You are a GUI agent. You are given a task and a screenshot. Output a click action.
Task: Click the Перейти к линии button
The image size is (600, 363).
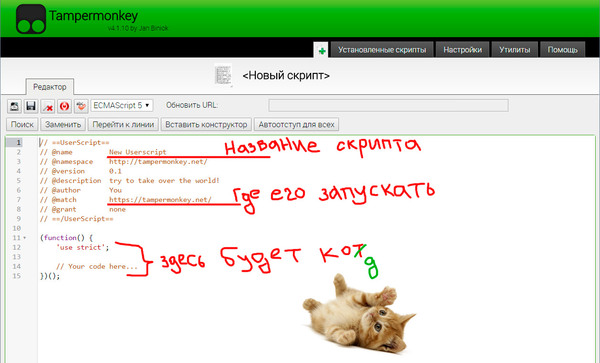click(123, 124)
